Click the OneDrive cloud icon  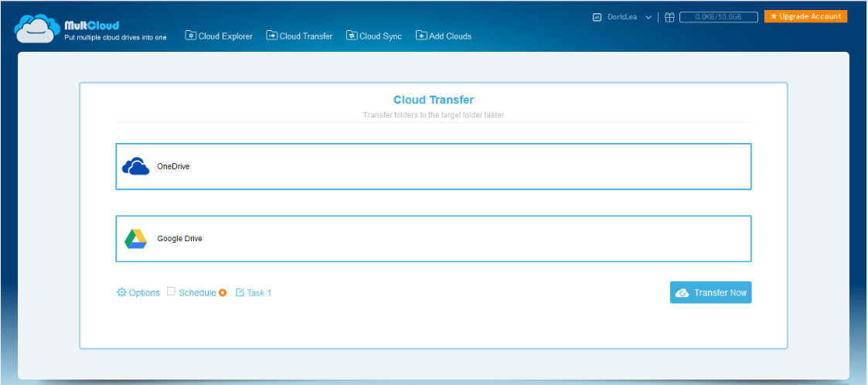135,166
